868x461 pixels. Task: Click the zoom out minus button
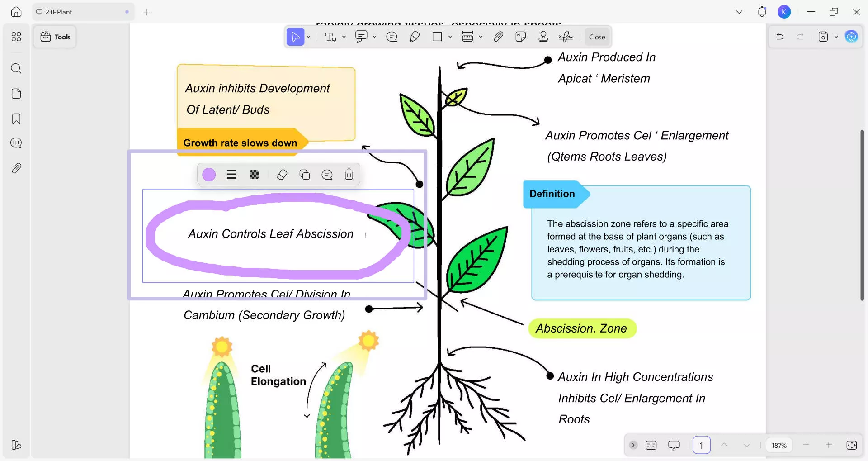click(806, 445)
